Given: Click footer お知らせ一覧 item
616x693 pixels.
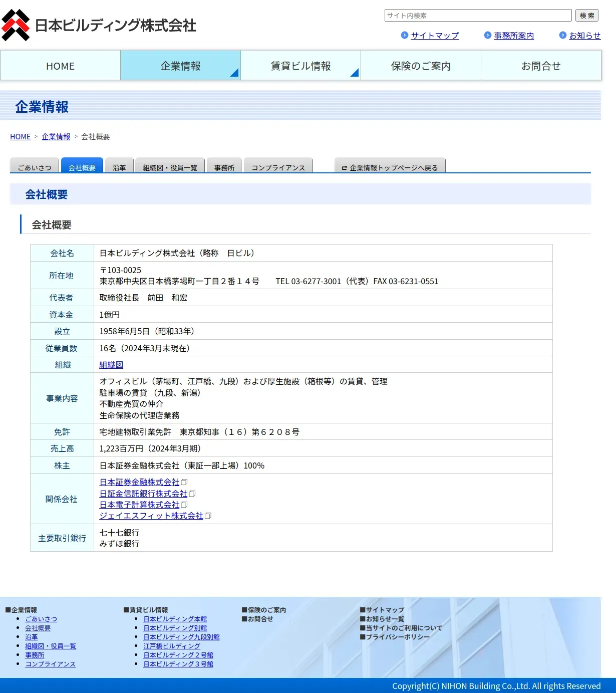Looking at the screenshot, I should pyautogui.click(x=382, y=619).
